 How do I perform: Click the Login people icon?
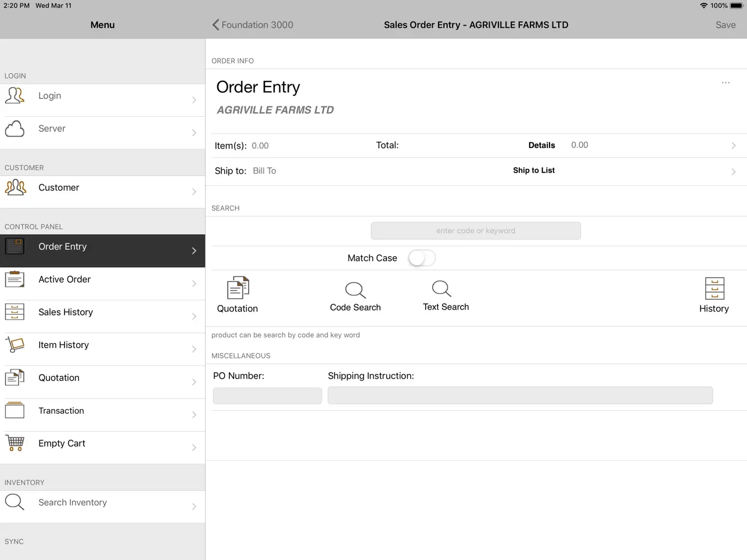(x=15, y=96)
